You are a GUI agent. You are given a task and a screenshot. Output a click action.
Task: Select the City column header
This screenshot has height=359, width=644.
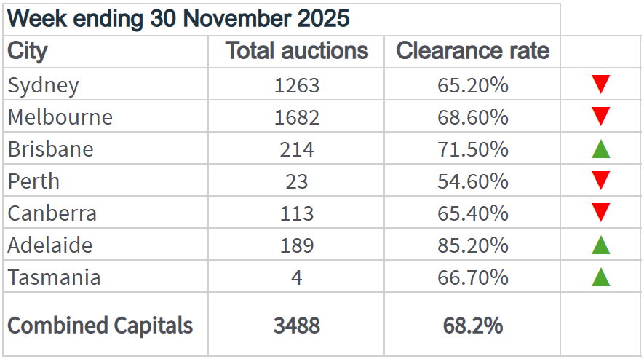coord(28,51)
